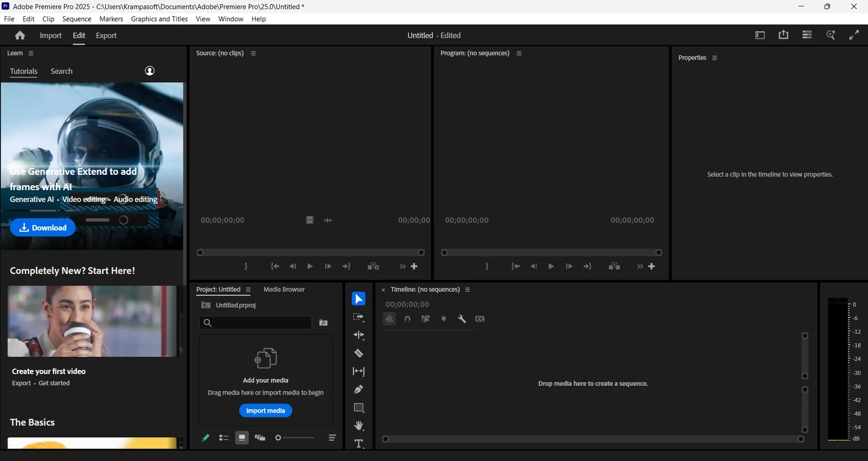
Task: Toggle Timeline captions CC button
Action: (x=480, y=319)
